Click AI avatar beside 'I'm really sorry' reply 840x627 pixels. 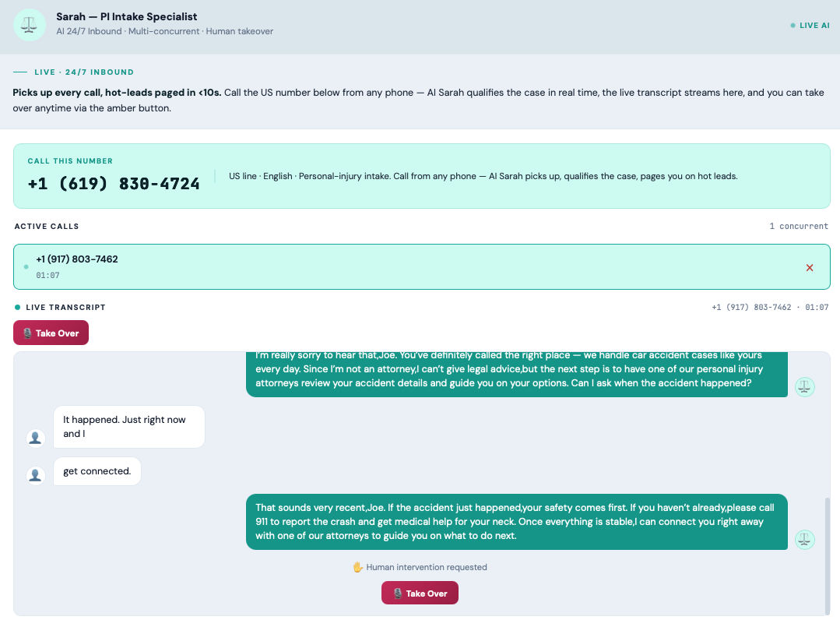tap(805, 387)
